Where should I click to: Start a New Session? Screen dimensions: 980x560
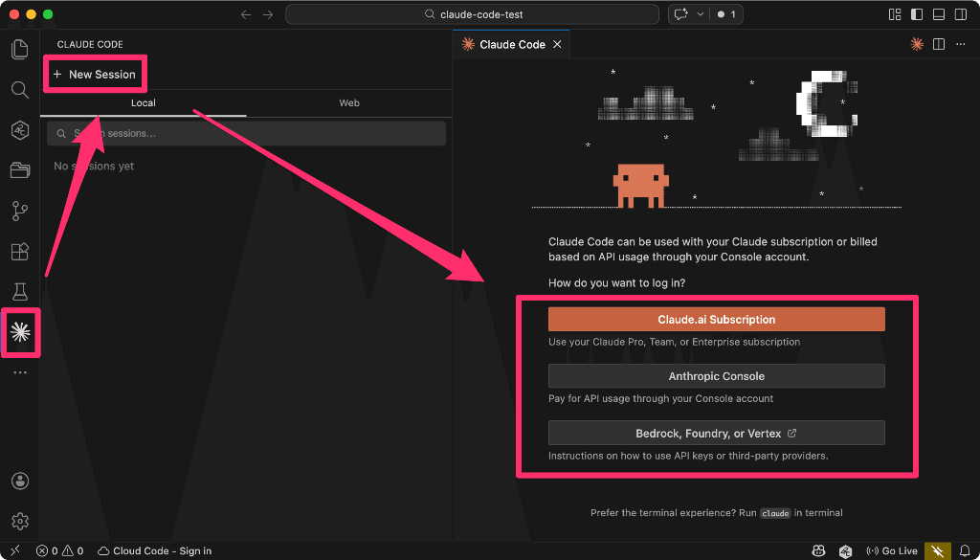[95, 75]
